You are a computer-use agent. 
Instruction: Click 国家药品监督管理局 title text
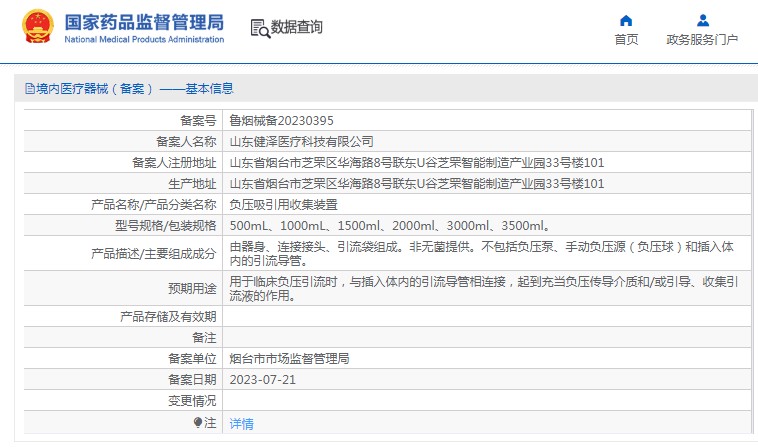[x=144, y=22]
